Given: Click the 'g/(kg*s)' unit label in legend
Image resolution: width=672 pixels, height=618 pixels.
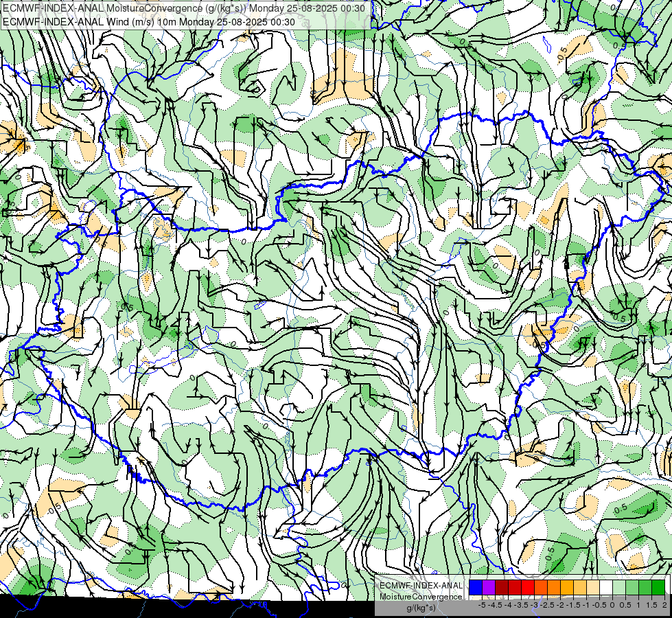Looking at the screenshot, I should click(421, 608).
